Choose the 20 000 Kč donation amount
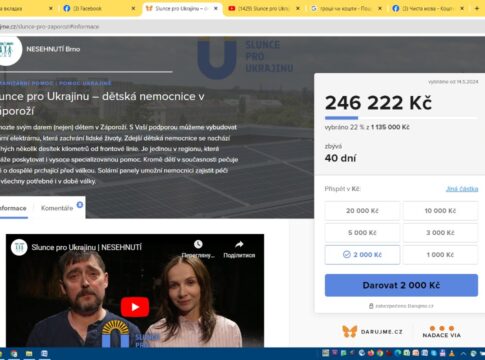 tap(362, 211)
